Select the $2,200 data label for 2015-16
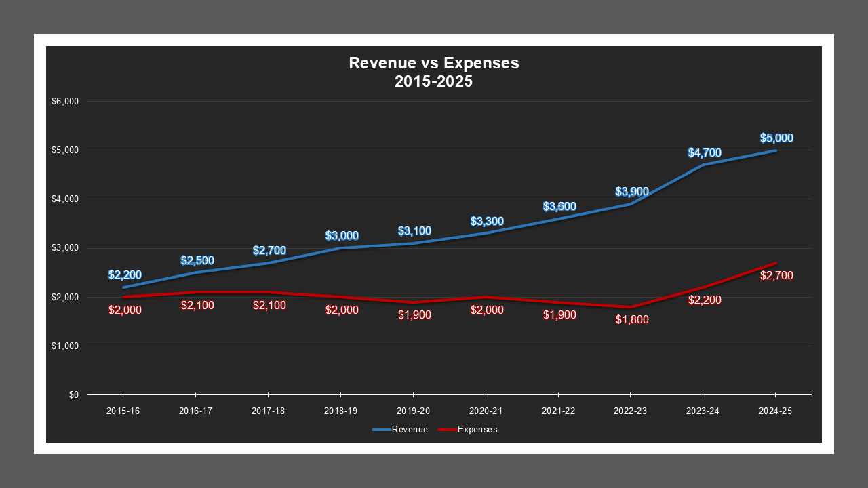Viewport: 868px width, 488px height. coord(125,275)
